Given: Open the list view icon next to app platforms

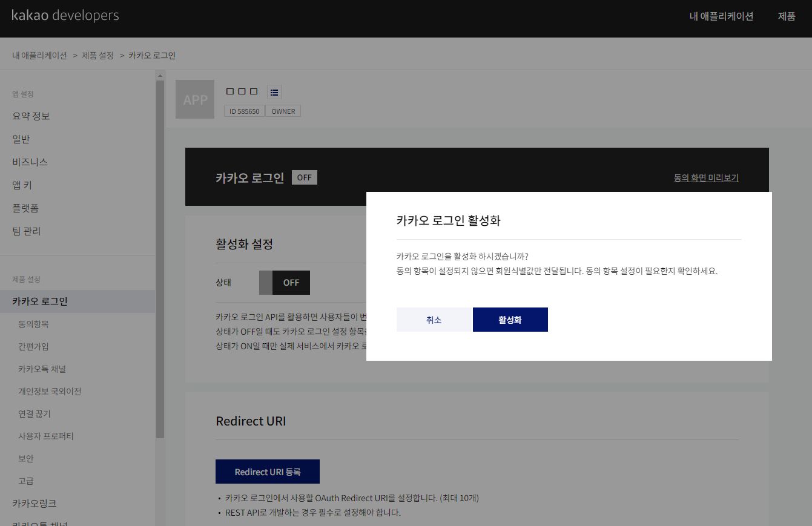Looking at the screenshot, I should (x=274, y=91).
